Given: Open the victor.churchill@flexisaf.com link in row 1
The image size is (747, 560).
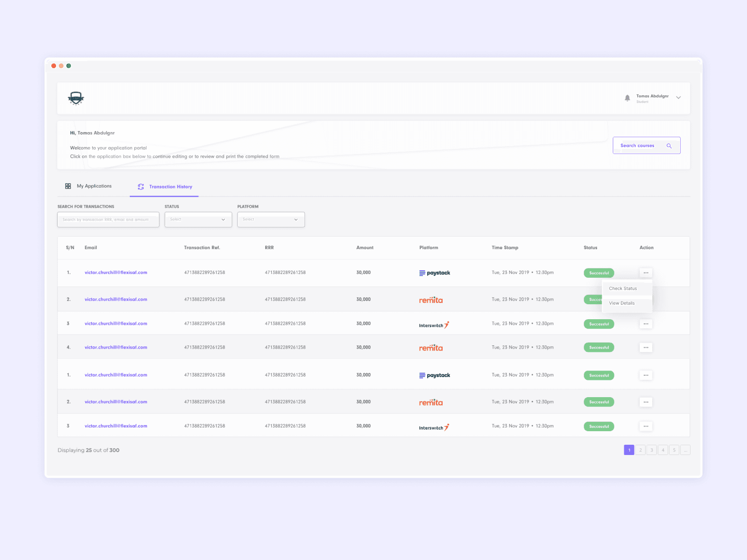Looking at the screenshot, I should coord(116,273).
